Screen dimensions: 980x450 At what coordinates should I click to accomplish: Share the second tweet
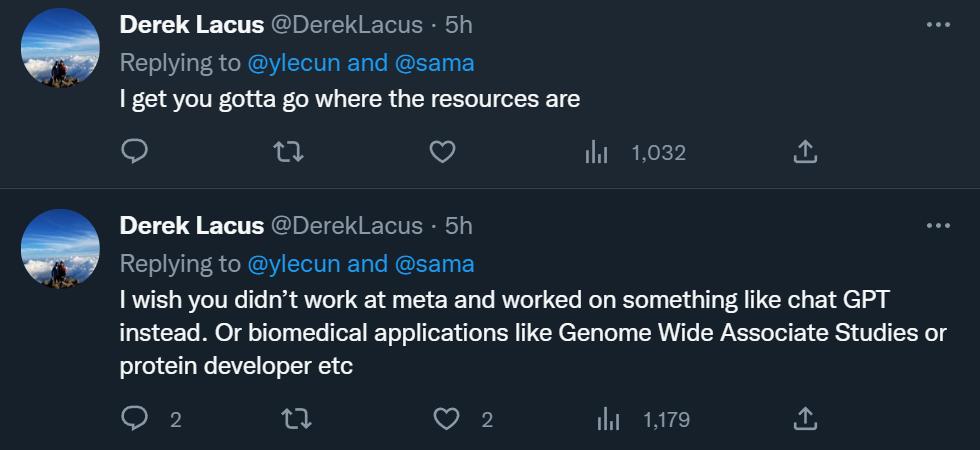(805, 419)
